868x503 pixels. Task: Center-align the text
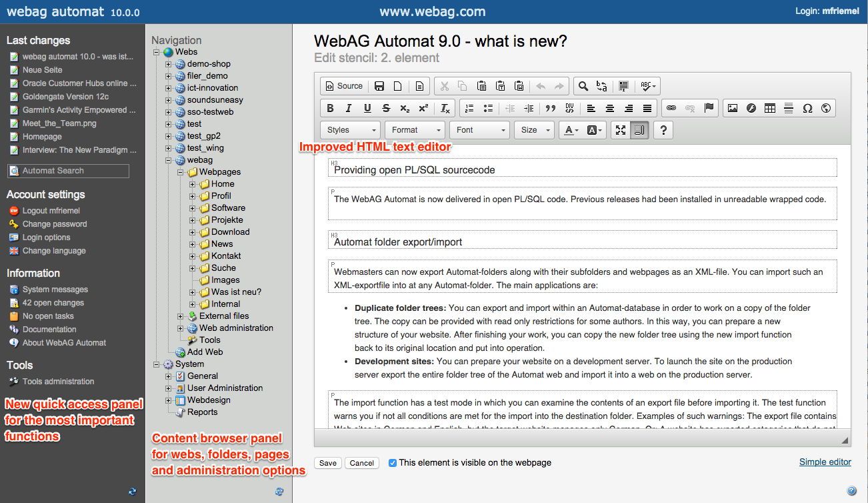(x=610, y=108)
